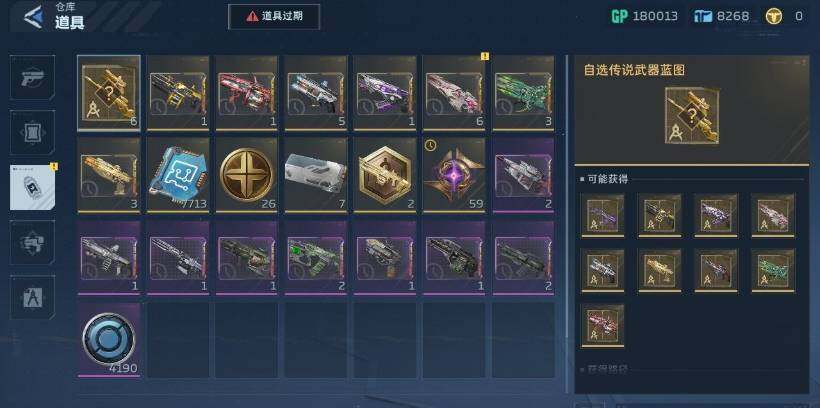Open the pistol weapons category in sidebar
This screenshot has height=408, width=820.
point(32,77)
